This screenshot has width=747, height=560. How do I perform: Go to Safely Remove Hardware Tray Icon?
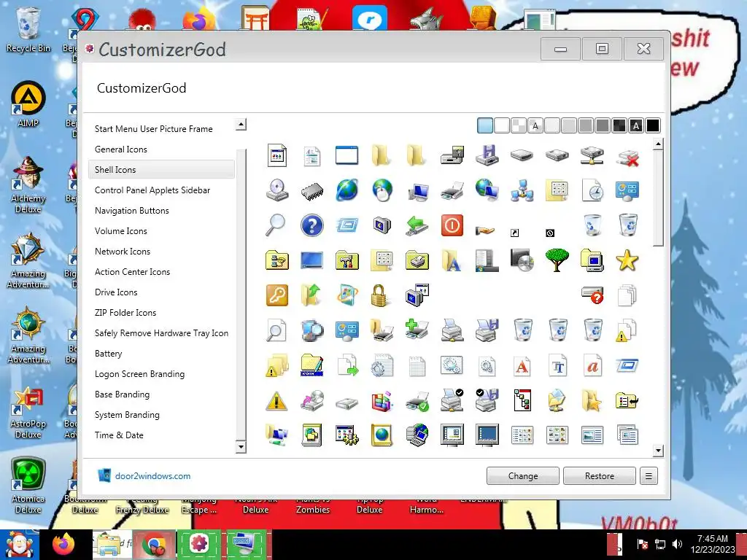pos(161,334)
